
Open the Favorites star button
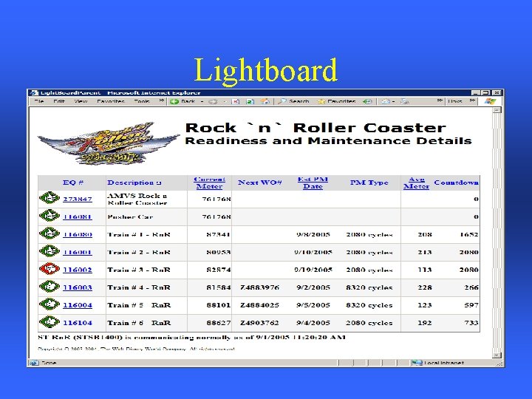(336, 101)
